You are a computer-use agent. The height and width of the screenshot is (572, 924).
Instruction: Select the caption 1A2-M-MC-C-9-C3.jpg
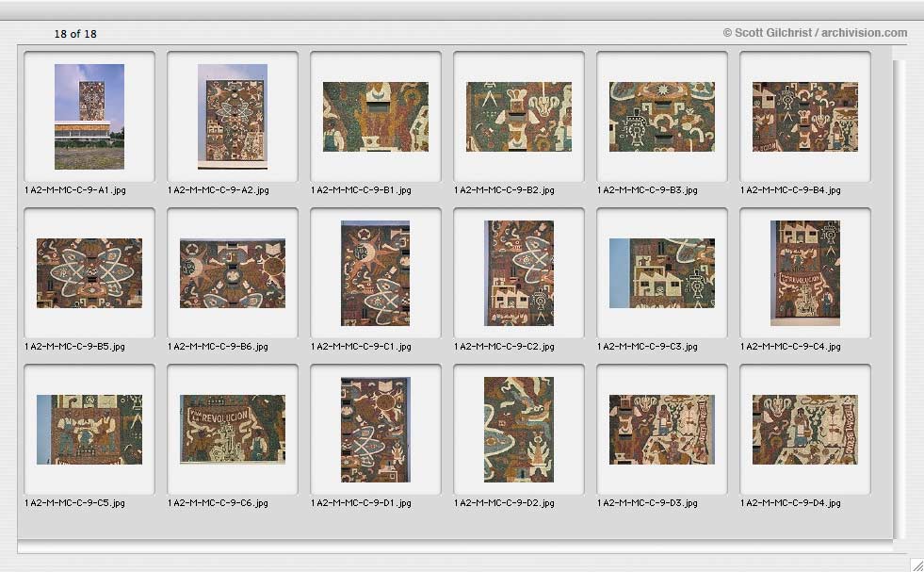tap(648, 346)
